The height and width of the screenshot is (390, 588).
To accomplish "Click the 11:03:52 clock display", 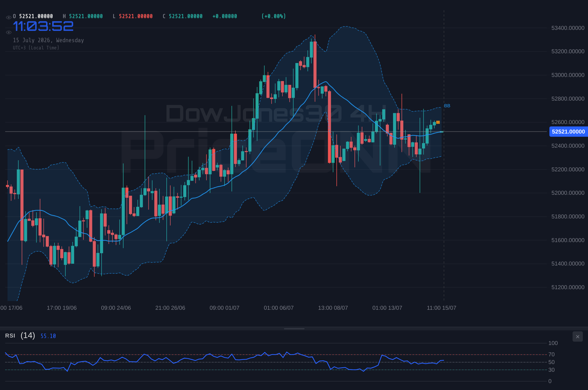I will 43,26.
